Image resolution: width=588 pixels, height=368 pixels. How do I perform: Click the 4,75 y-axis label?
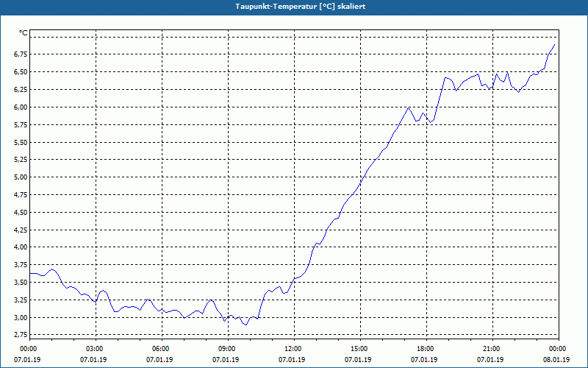21,195
